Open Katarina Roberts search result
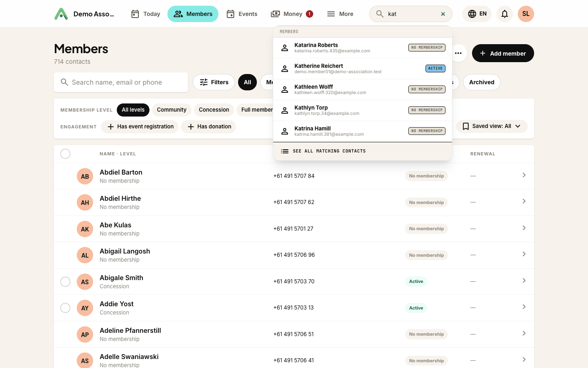The image size is (588, 368). 363,48
